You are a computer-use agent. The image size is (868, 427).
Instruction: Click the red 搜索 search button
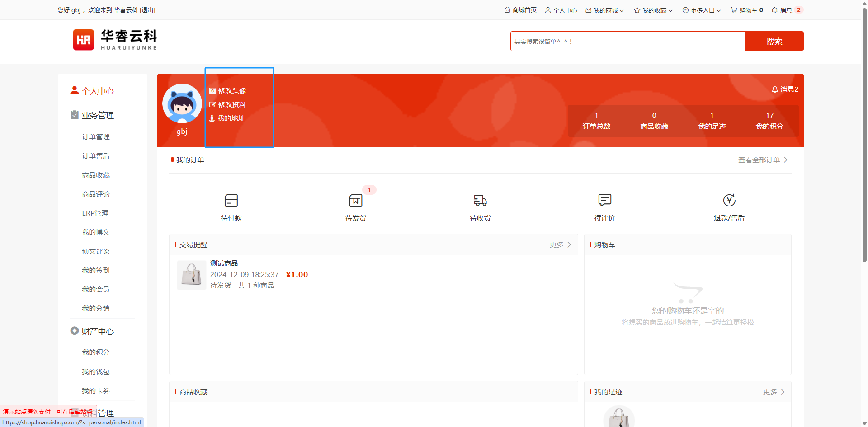[x=774, y=41]
